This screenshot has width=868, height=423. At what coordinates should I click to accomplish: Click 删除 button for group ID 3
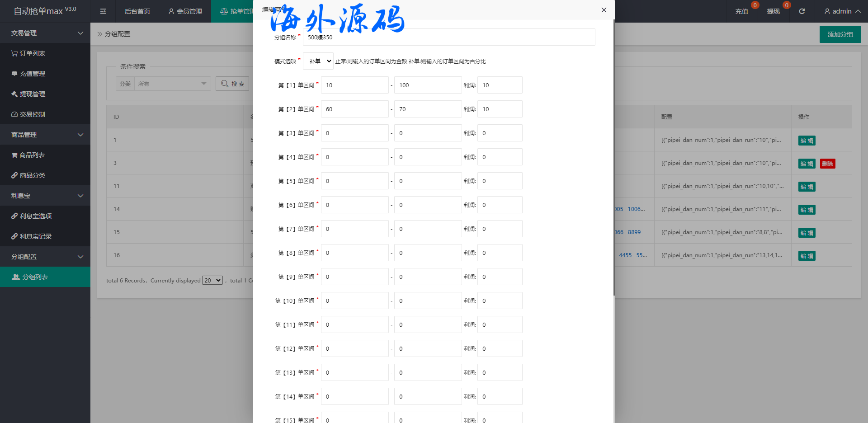click(827, 164)
